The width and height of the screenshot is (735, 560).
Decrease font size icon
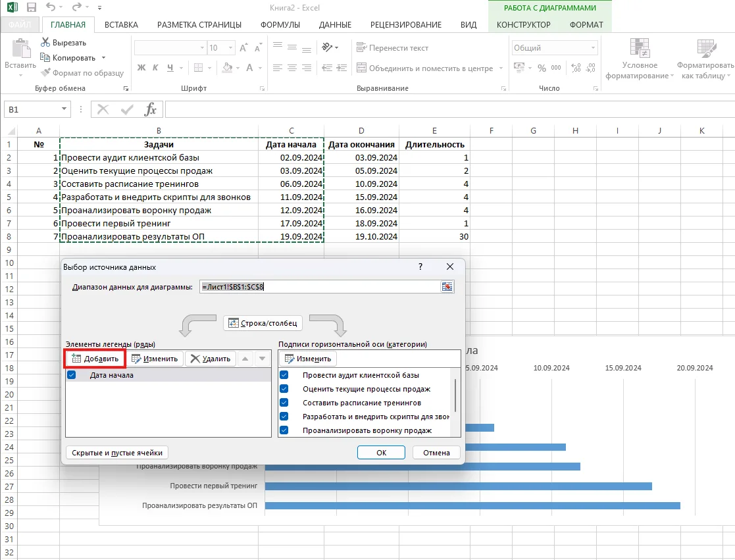(x=258, y=48)
